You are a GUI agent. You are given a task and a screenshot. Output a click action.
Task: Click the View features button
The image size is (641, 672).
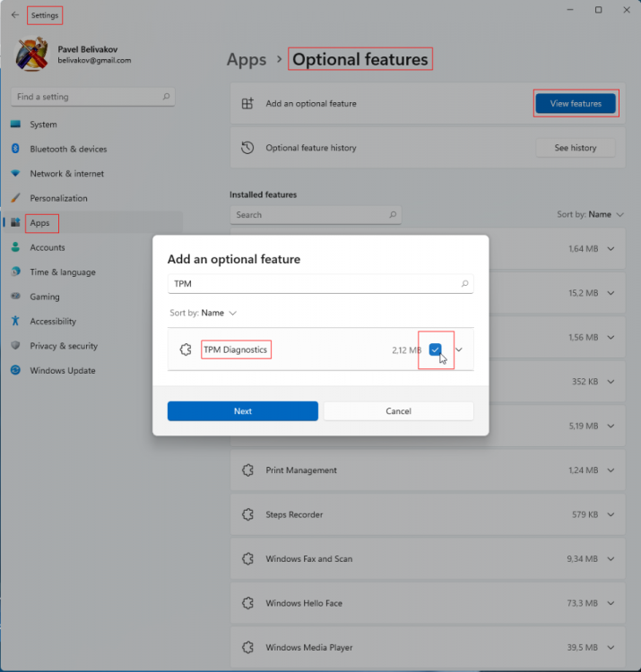tap(576, 103)
